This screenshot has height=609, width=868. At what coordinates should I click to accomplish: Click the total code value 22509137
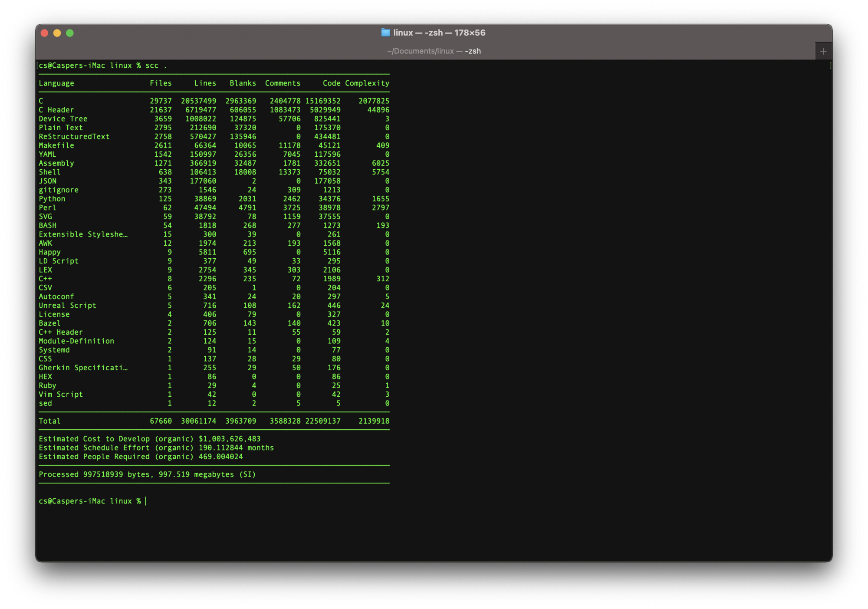323,421
